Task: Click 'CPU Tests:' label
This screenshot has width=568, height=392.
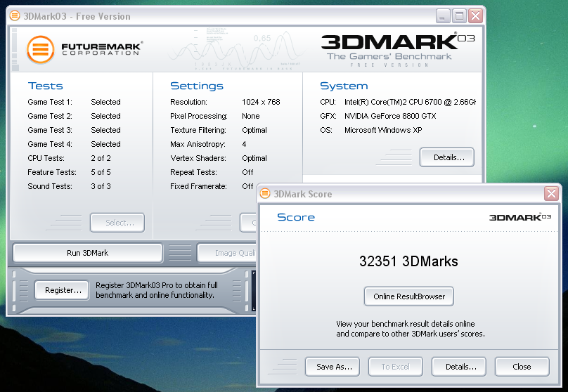Action: pos(46,158)
